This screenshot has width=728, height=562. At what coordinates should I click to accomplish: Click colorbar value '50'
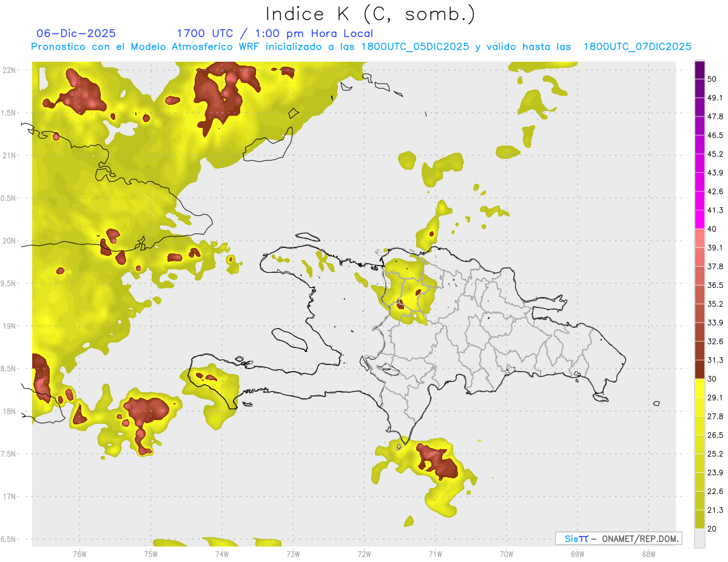[x=713, y=79]
